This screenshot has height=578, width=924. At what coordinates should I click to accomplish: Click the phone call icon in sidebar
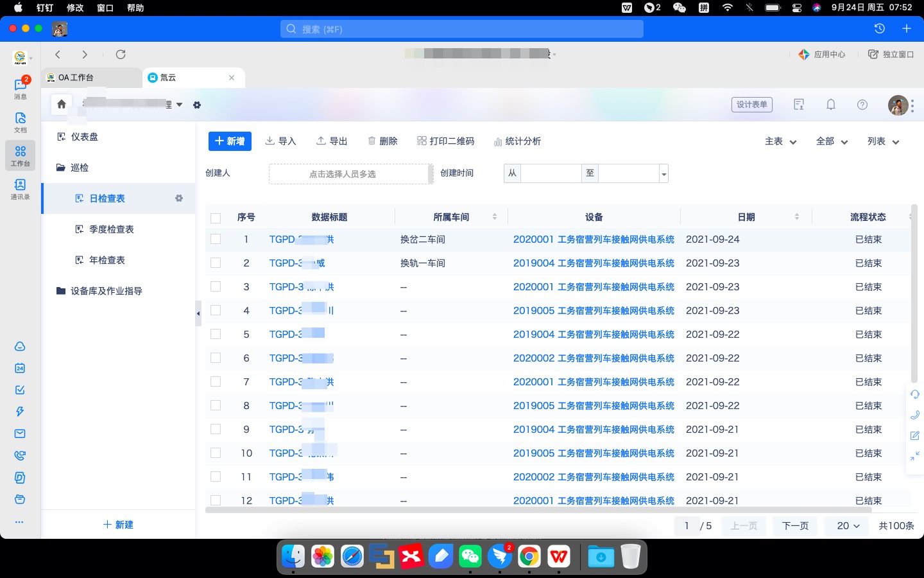coord(20,456)
